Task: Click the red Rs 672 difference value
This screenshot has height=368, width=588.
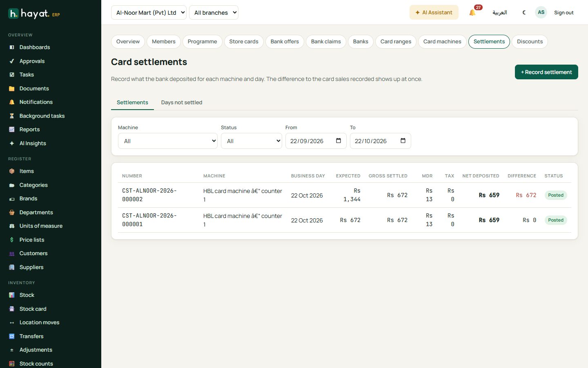Action: click(x=526, y=195)
